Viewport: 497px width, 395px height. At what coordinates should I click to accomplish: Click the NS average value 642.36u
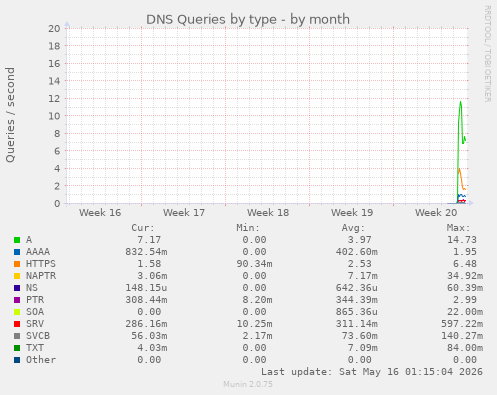357,288
